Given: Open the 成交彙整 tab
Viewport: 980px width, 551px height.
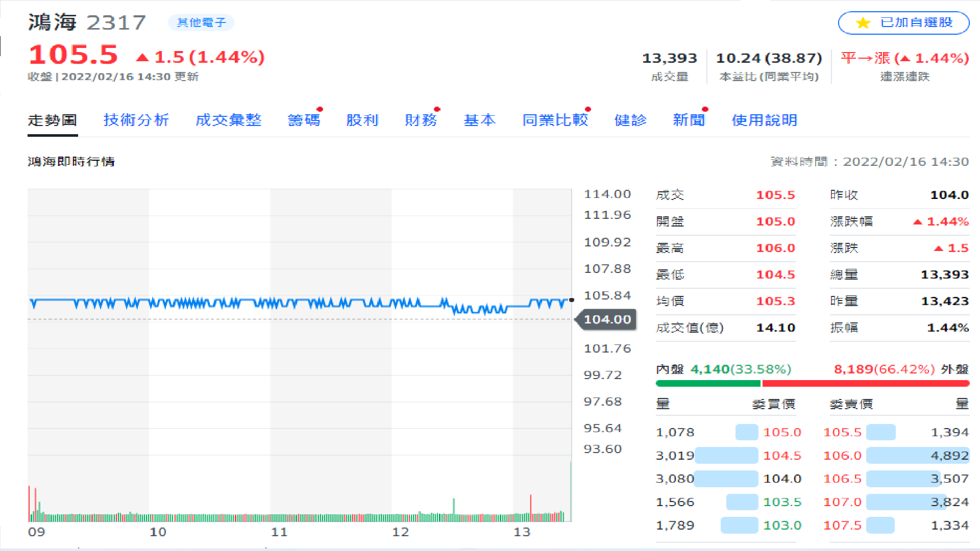Looking at the screenshot, I should click(229, 120).
